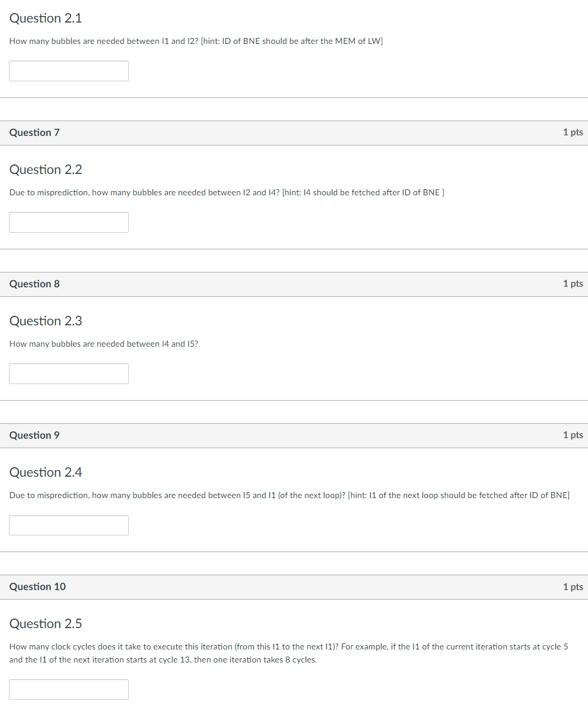Click the answer box for Question 2.4
Image resolution: width=588 pixels, height=710 pixels.
point(68,525)
